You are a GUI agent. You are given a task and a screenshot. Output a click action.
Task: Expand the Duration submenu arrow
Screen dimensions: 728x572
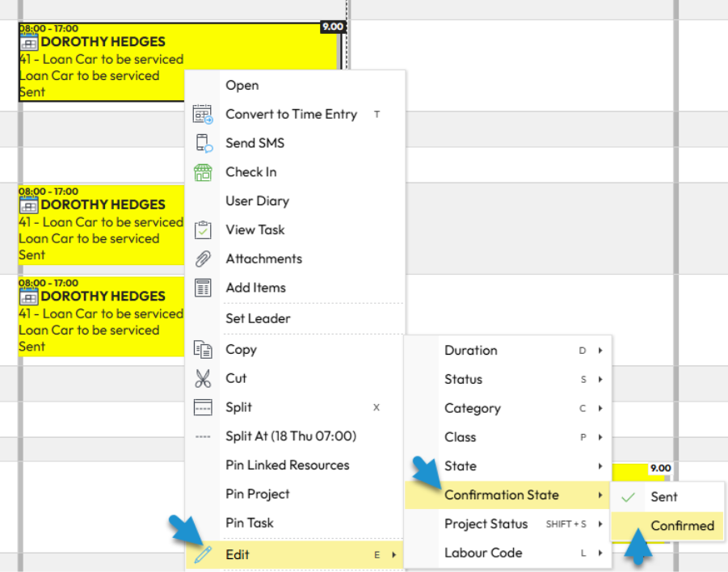600,351
